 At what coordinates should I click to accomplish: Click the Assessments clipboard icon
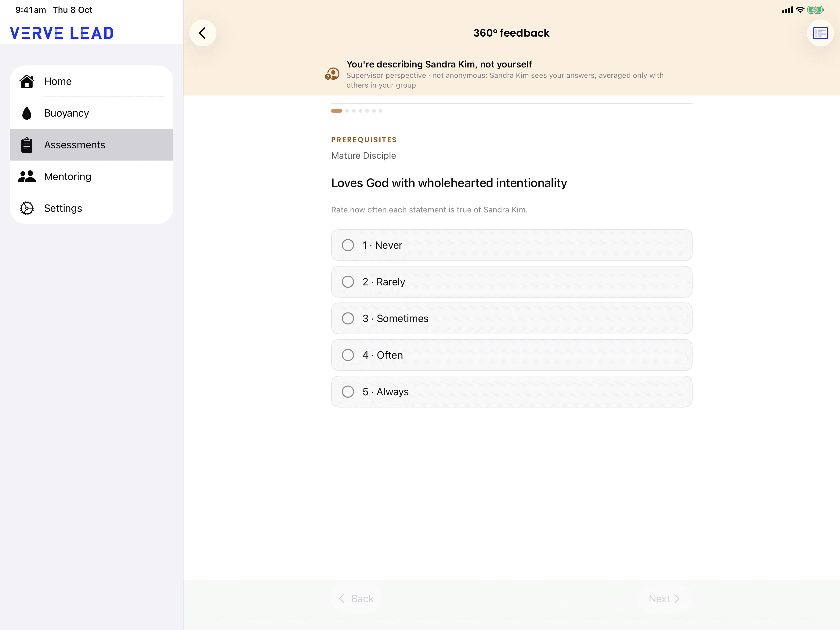coord(27,145)
